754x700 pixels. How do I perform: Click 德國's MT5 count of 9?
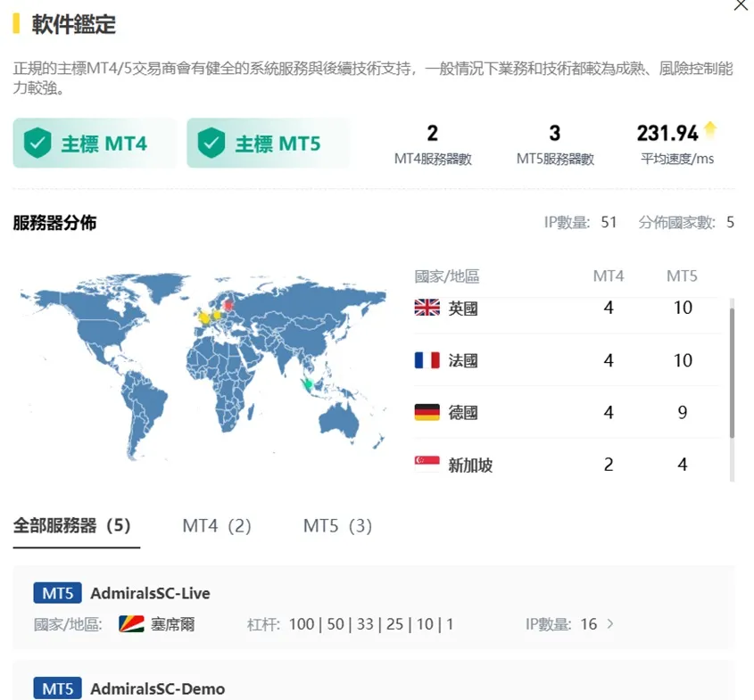pyautogui.click(x=683, y=412)
